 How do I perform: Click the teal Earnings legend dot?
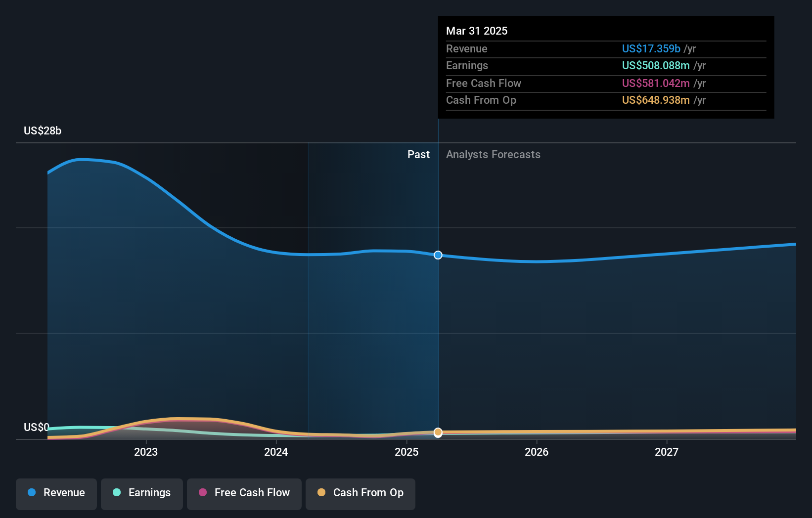pyautogui.click(x=117, y=492)
